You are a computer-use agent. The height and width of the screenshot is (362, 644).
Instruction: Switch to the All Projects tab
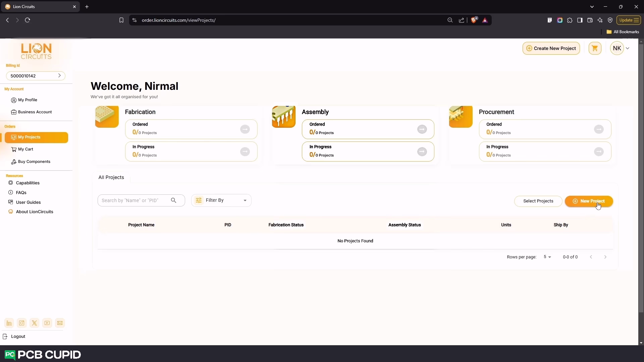(x=111, y=177)
